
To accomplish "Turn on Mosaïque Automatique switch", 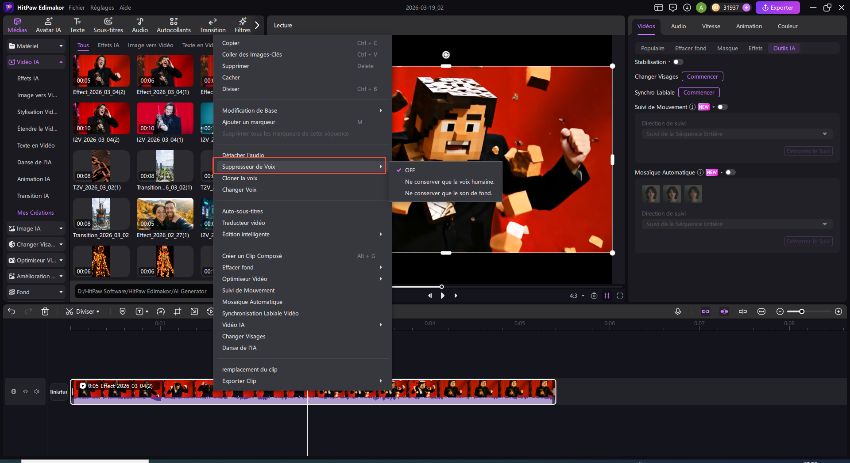I will pos(729,172).
